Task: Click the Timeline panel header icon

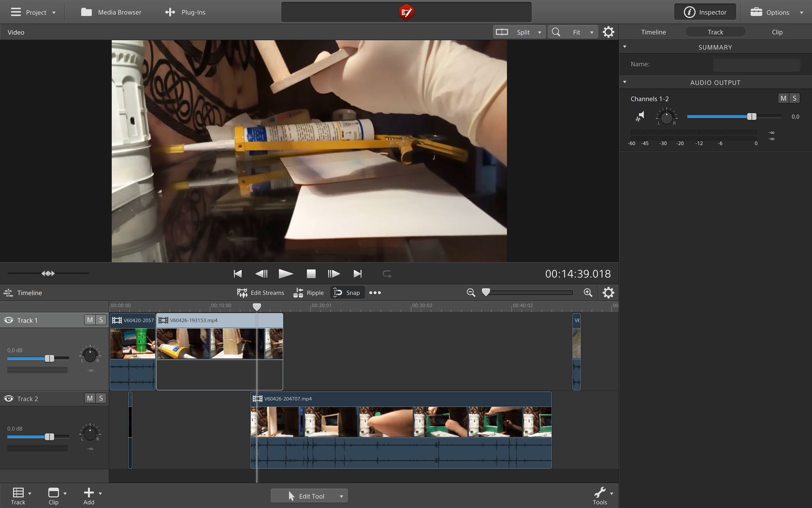Action: pos(8,293)
